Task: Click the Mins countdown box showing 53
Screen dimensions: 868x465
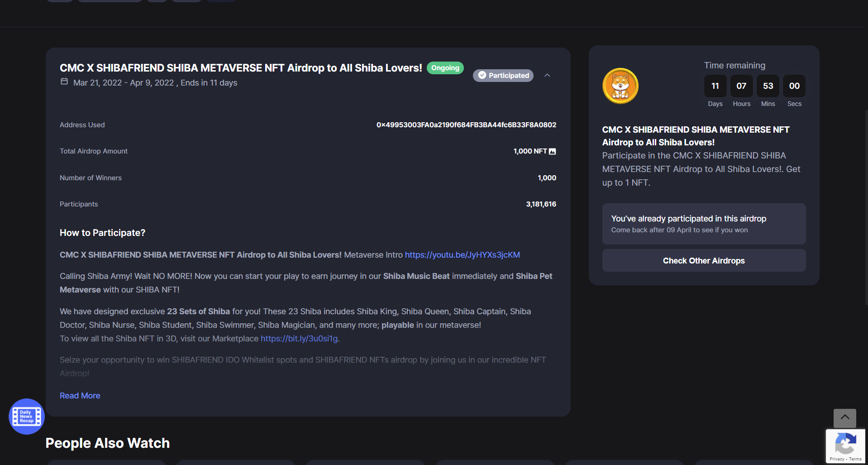Action: tap(768, 86)
